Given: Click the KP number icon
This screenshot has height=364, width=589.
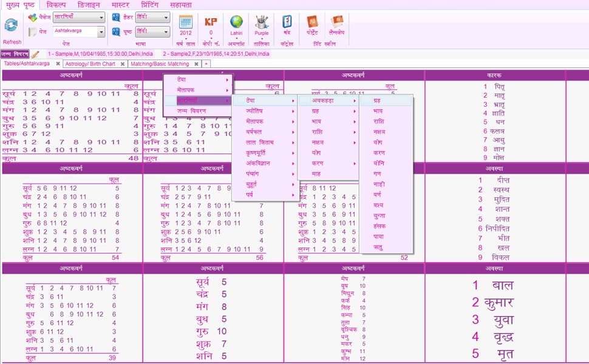Looking at the screenshot, I should [x=211, y=22].
